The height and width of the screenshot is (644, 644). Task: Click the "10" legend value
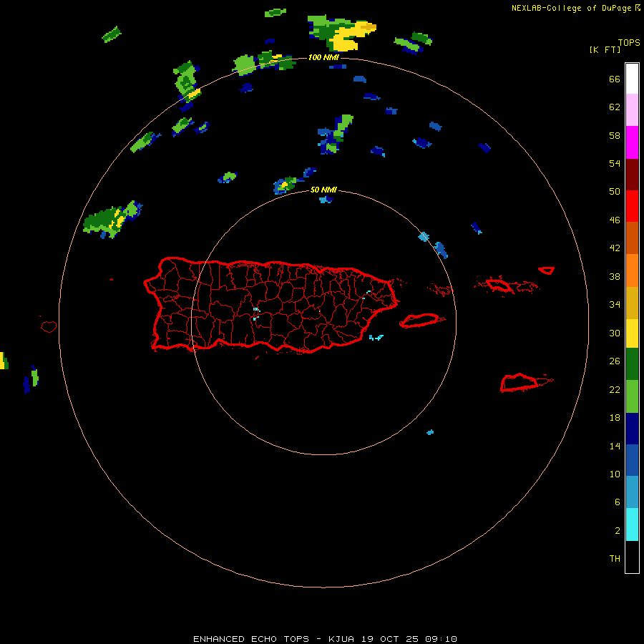point(615,474)
